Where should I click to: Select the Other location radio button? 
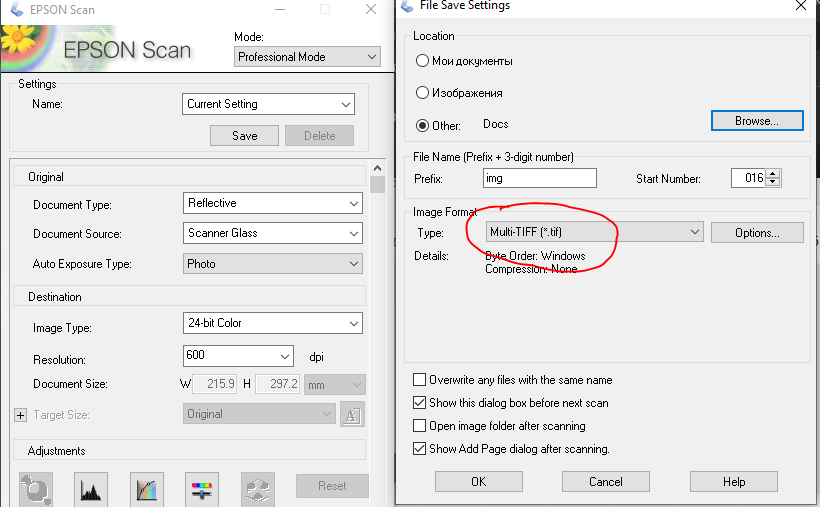click(422, 126)
